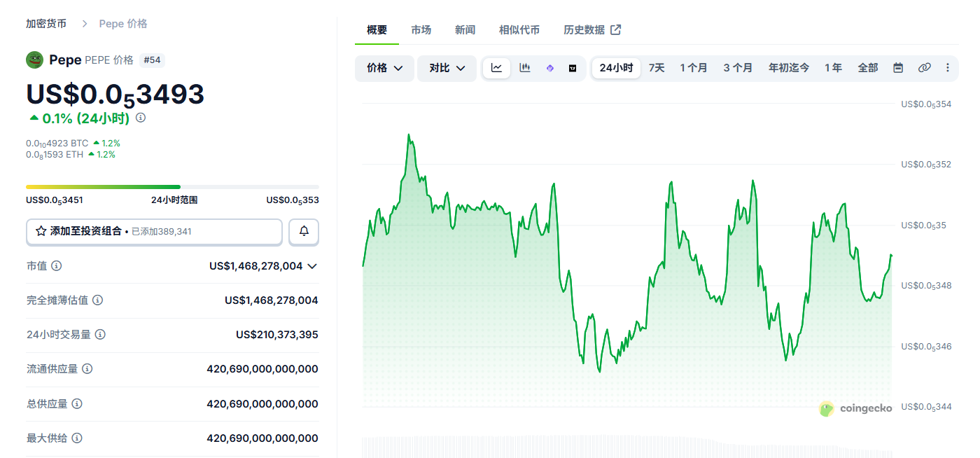Expand the 市值 value chevron
The image size is (980, 458).
coord(312,266)
